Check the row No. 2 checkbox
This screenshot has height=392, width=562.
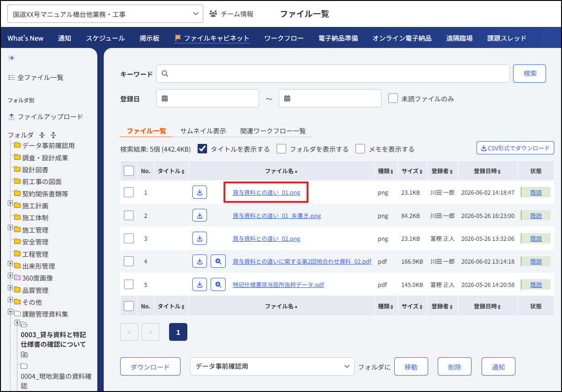click(x=129, y=216)
